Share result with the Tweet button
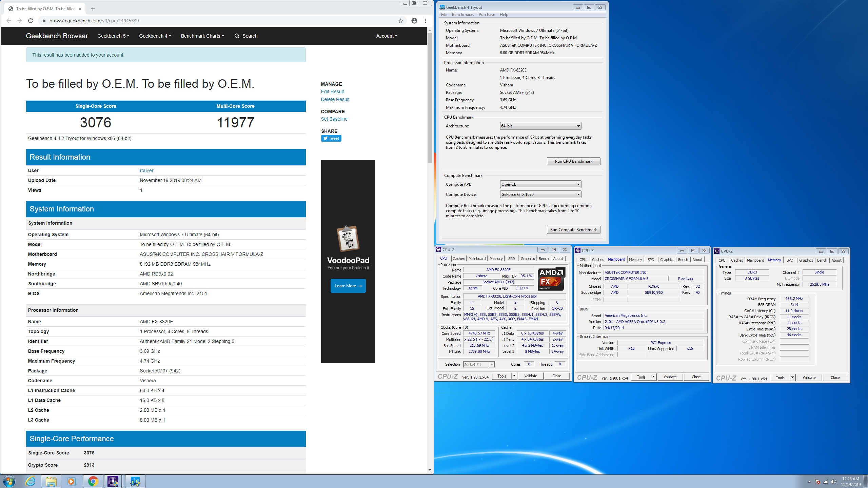 (331, 138)
